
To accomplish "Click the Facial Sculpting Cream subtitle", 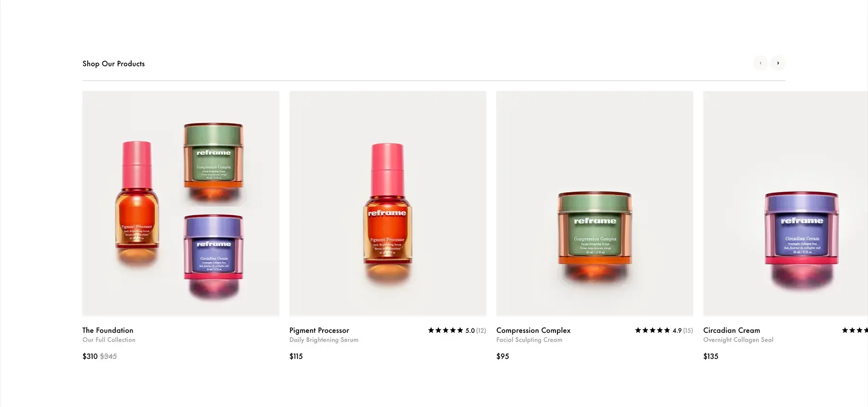I will point(529,340).
